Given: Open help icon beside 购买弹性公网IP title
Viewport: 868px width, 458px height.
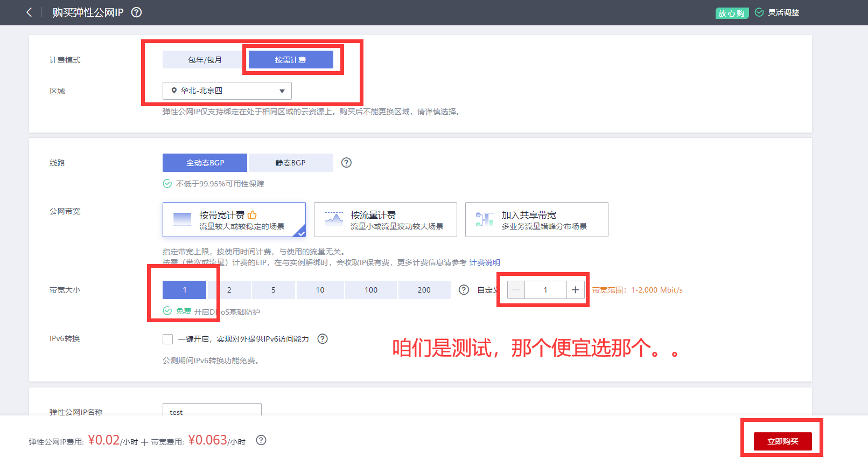Looking at the screenshot, I should (137, 12).
